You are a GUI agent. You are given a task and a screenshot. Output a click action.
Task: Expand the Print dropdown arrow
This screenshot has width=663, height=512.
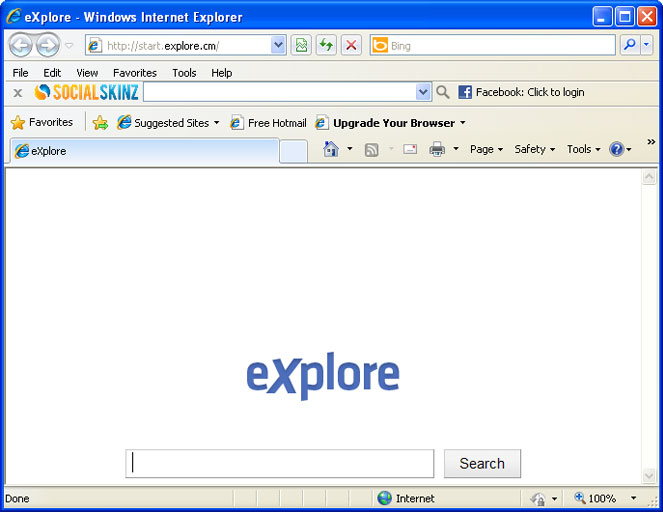point(456,149)
